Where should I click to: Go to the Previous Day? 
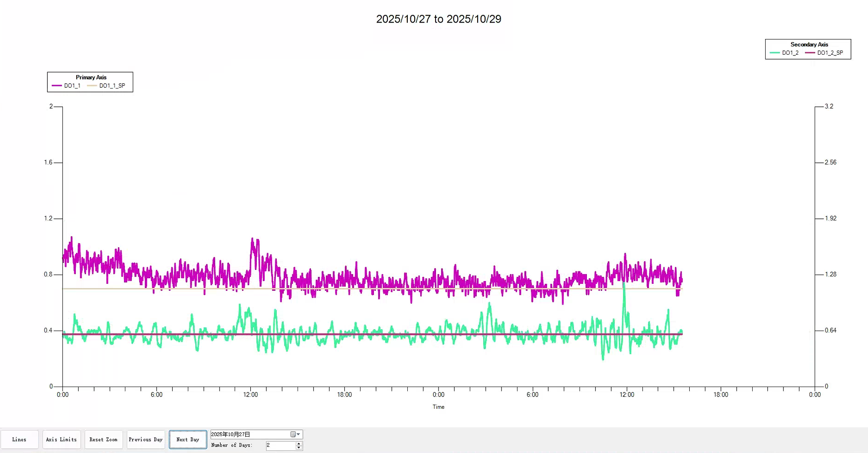point(146,440)
